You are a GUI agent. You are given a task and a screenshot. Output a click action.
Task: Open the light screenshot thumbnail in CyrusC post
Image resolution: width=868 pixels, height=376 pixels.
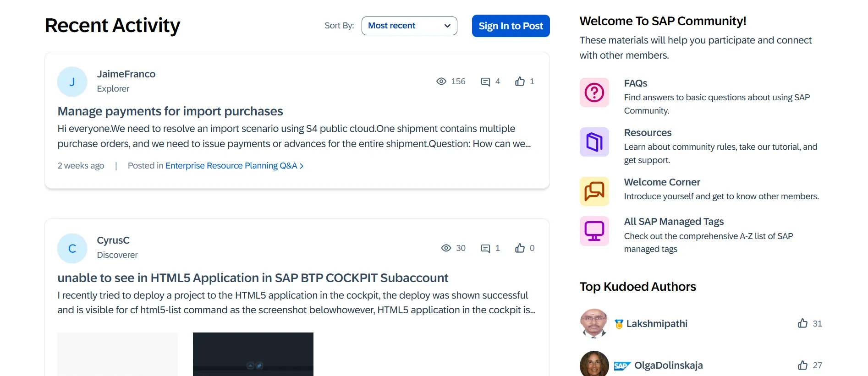[117, 354]
